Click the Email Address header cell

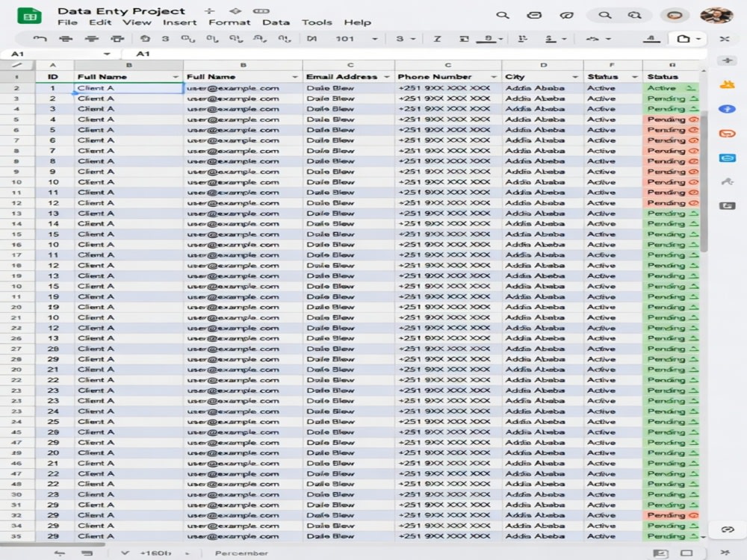click(x=349, y=77)
